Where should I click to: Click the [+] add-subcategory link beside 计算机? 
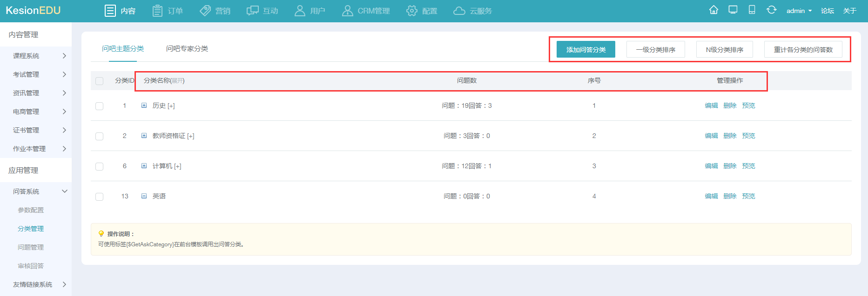point(178,166)
